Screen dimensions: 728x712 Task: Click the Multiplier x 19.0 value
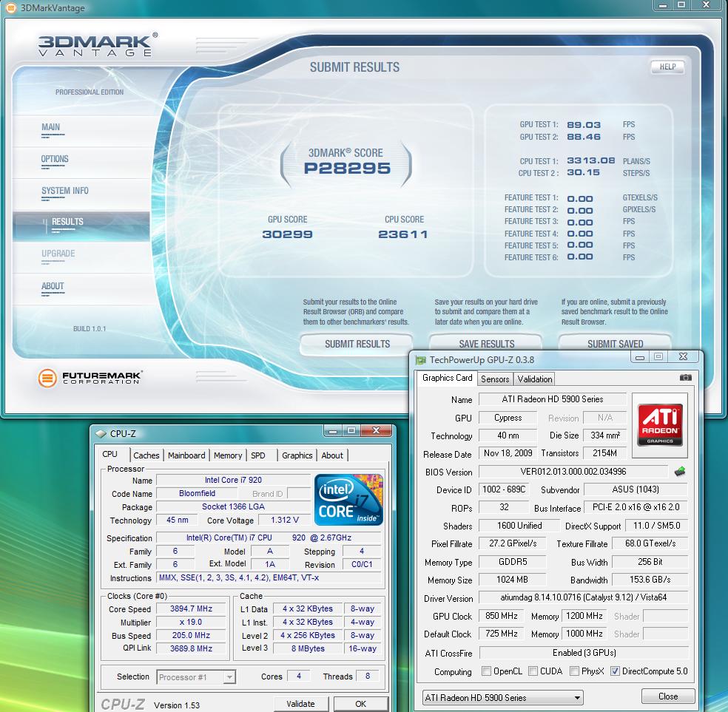191,622
